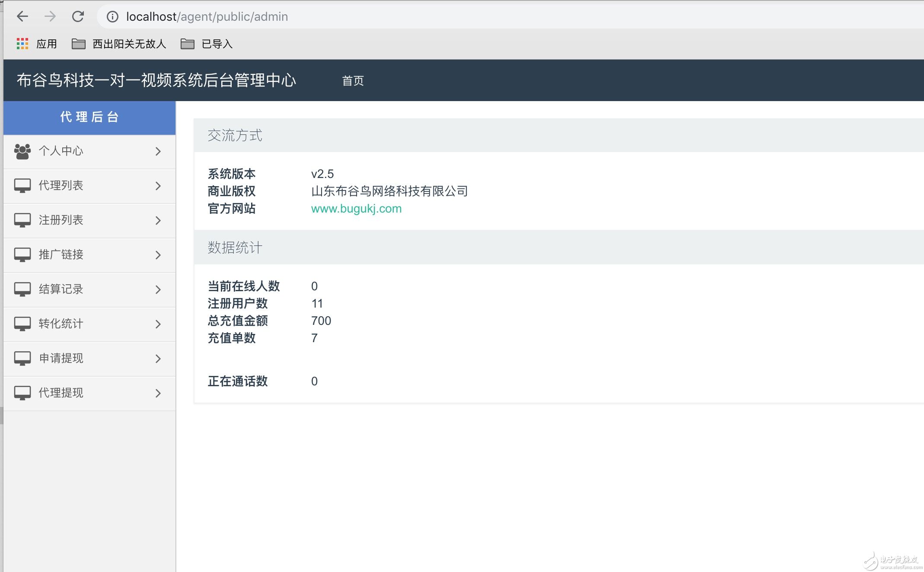The width and height of the screenshot is (924, 572).
Task: Open the apps grid icon in bookmarks bar
Action: [22, 44]
